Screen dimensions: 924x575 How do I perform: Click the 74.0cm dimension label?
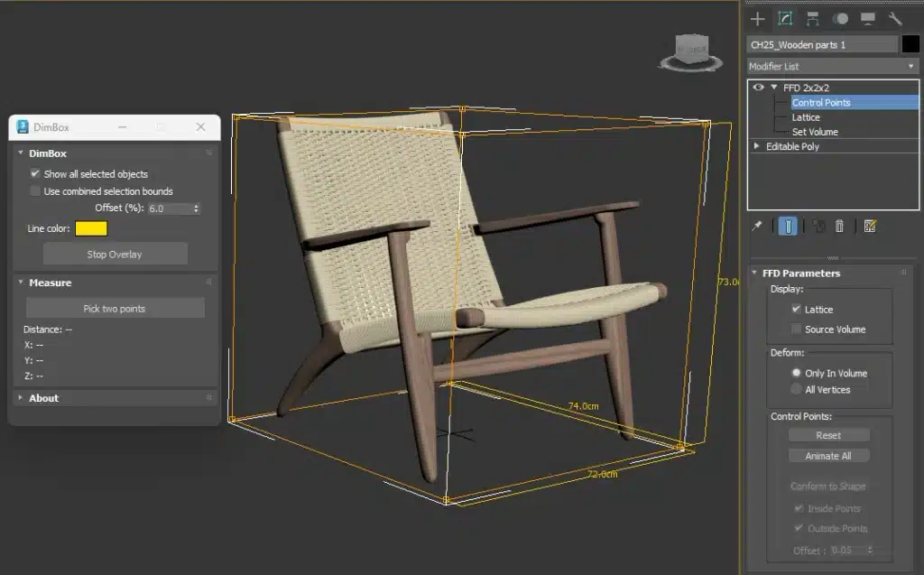(584, 406)
